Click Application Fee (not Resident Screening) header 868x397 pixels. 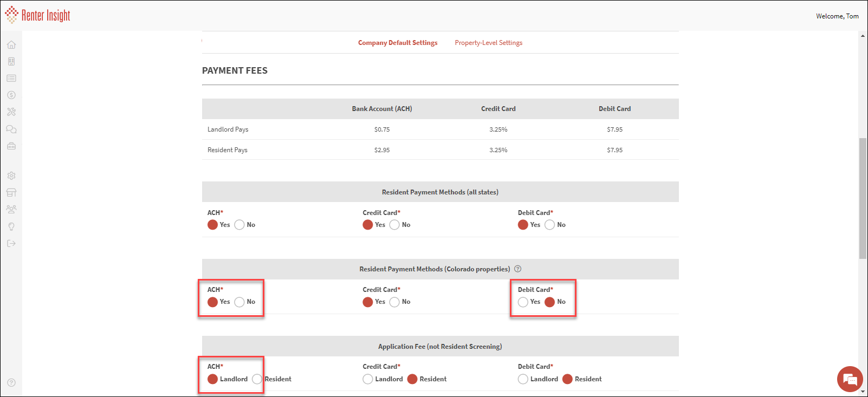441,347
